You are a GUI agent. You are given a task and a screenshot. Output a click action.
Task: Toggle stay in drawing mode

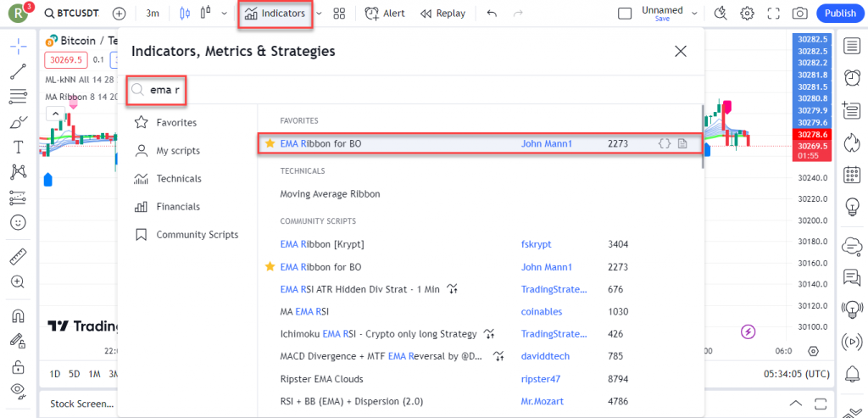coord(19,341)
